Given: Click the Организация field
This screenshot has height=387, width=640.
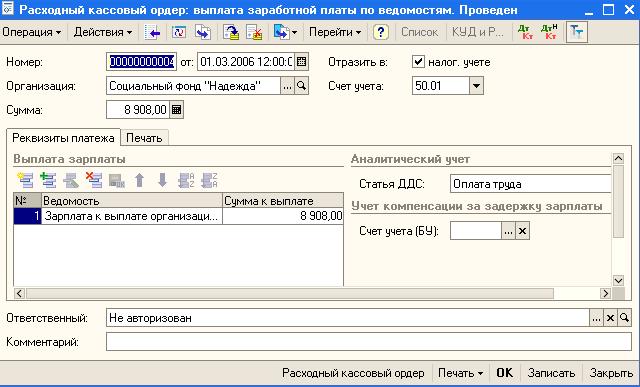Looking at the screenshot, I should [x=193, y=86].
